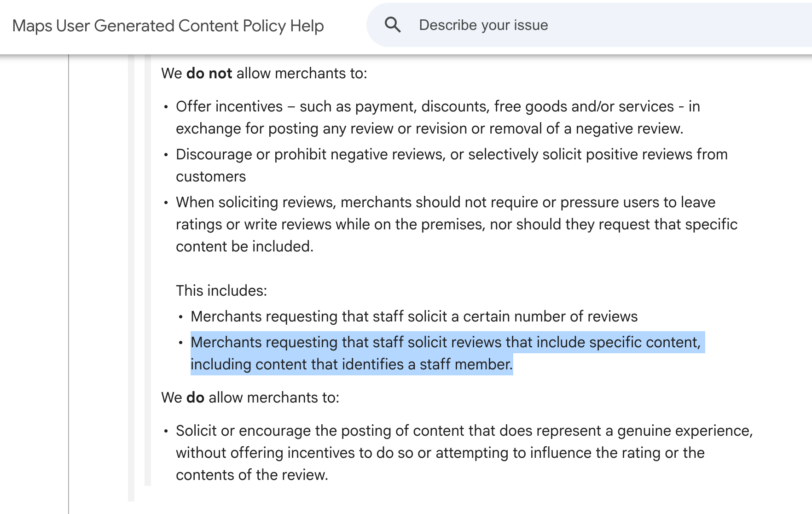This screenshot has height=514, width=812.
Task: Click the "We do not allow merchants to:" heading
Action: click(264, 73)
